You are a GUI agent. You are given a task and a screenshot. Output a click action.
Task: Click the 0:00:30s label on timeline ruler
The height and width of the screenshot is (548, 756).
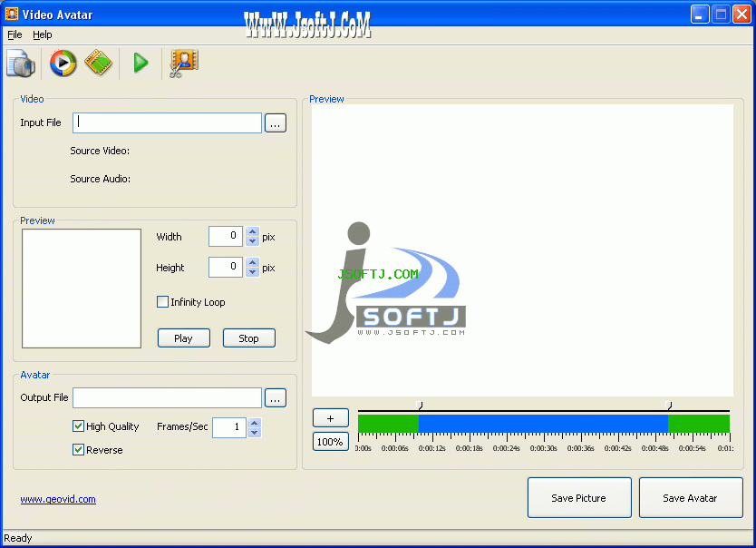pos(543,448)
